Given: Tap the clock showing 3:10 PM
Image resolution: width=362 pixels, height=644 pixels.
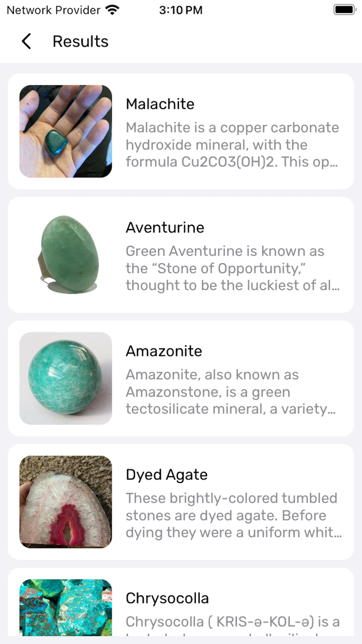Looking at the screenshot, I should click(180, 9).
